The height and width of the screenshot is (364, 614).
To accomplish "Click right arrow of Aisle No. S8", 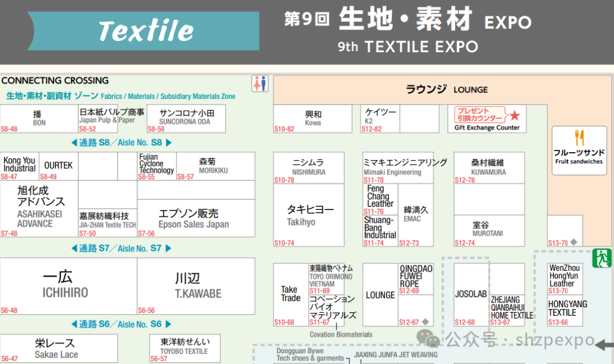I will (169, 143).
